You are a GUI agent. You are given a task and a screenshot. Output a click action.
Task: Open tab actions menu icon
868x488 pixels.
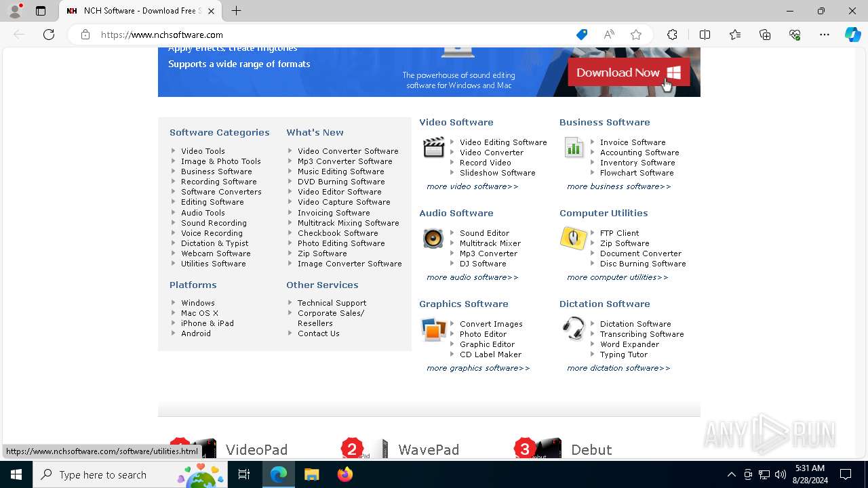point(41,11)
